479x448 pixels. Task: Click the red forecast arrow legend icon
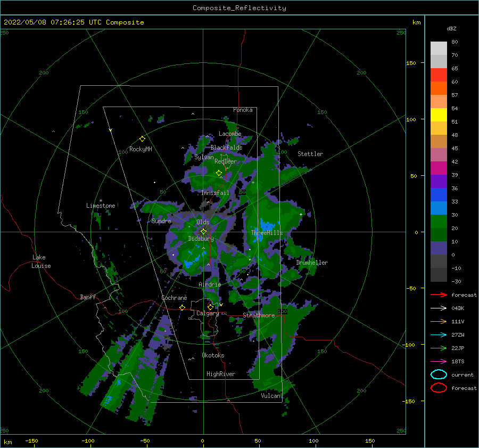(x=439, y=295)
